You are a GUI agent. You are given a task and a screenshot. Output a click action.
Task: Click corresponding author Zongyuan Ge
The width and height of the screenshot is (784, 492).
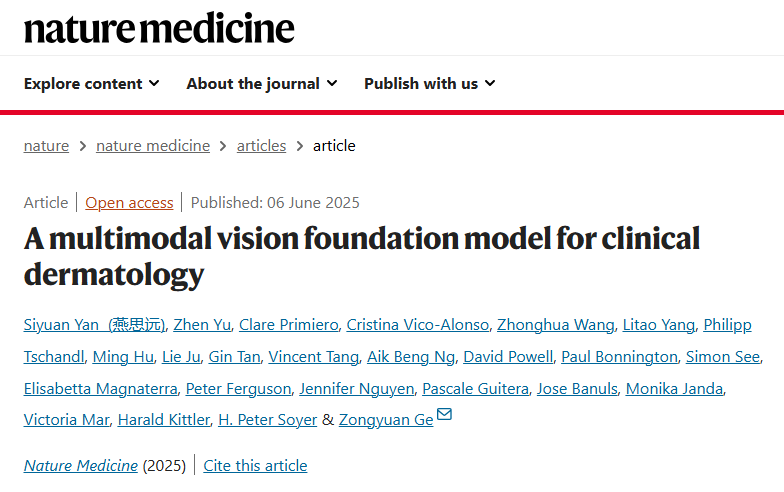386,420
